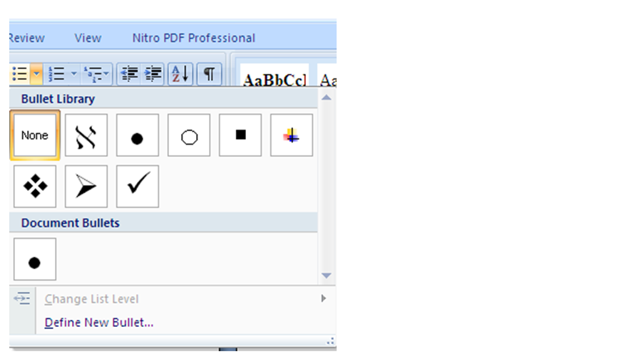Apply the check mark bullet
The height and width of the screenshot is (364, 629).
coord(138,187)
